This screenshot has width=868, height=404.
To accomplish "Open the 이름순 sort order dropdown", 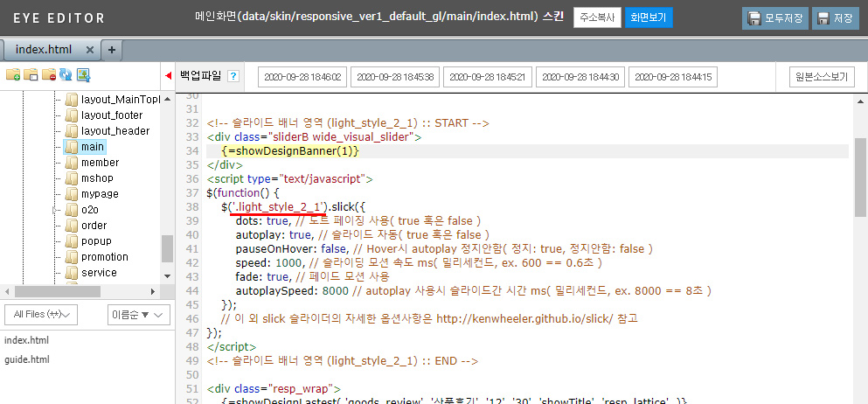I will pyautogui.click(x=139, y=314).
